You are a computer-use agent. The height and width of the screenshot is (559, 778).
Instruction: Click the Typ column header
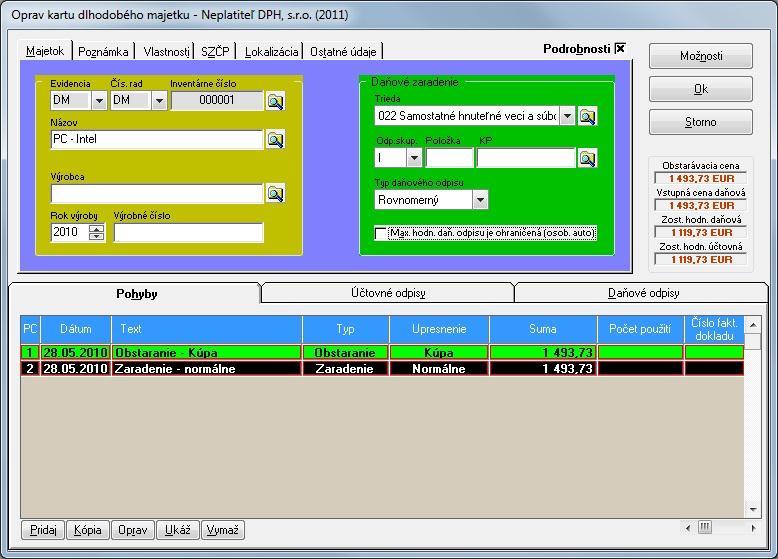click(345, 329)
